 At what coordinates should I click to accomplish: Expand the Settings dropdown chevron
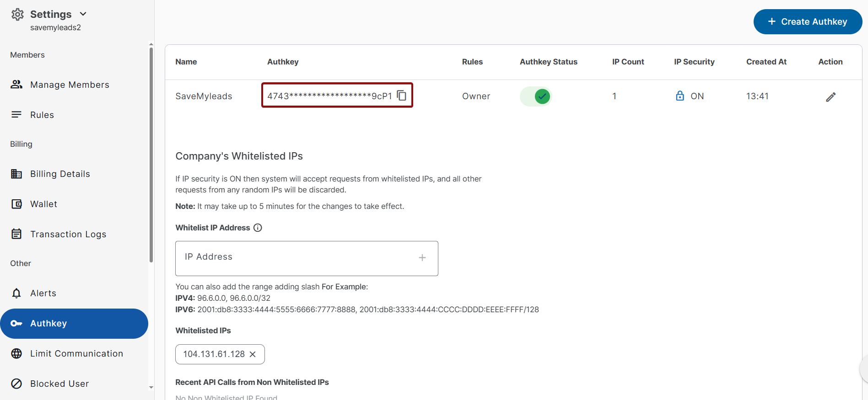[x=83, y=14]
